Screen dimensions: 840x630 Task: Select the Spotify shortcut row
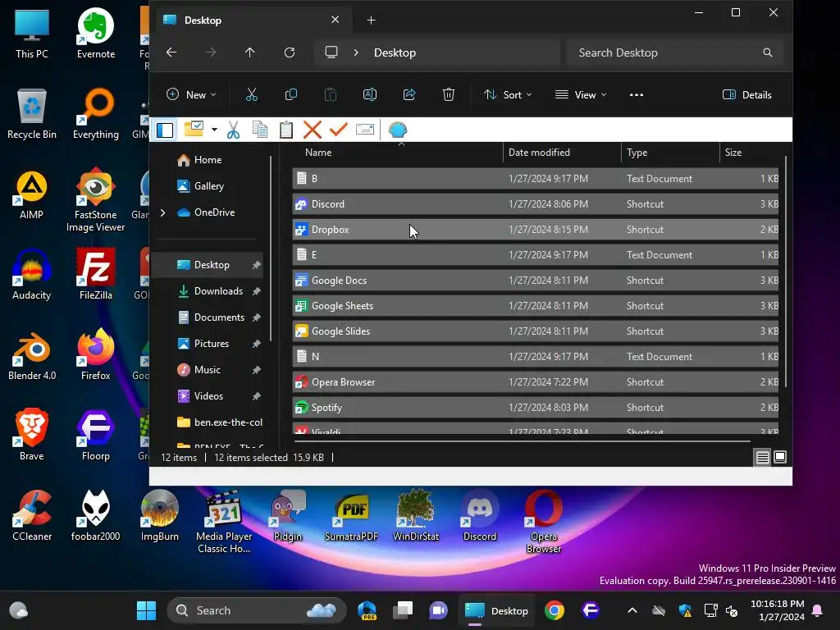coord(535,408)
